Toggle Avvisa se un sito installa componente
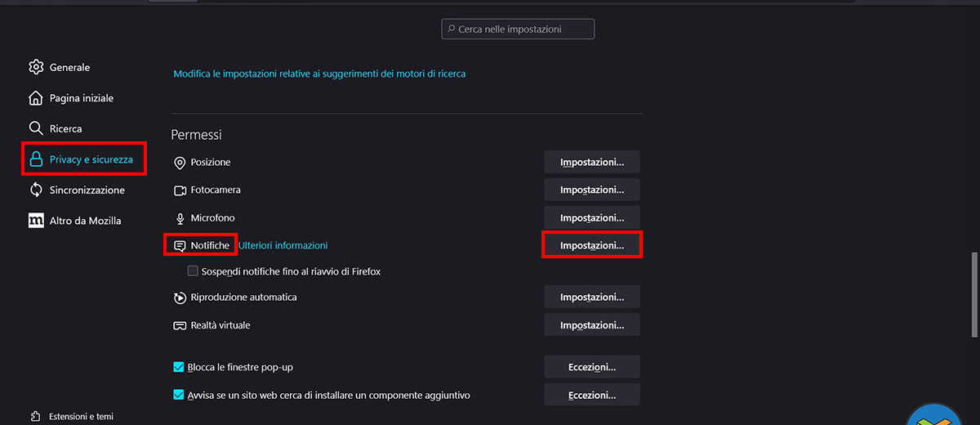Image resolution: width=980 pixels, height=425 pixels. (179, 396)
